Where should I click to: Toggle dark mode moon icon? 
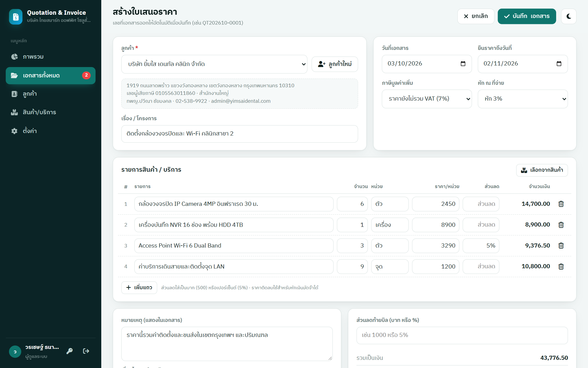(569, 16)
